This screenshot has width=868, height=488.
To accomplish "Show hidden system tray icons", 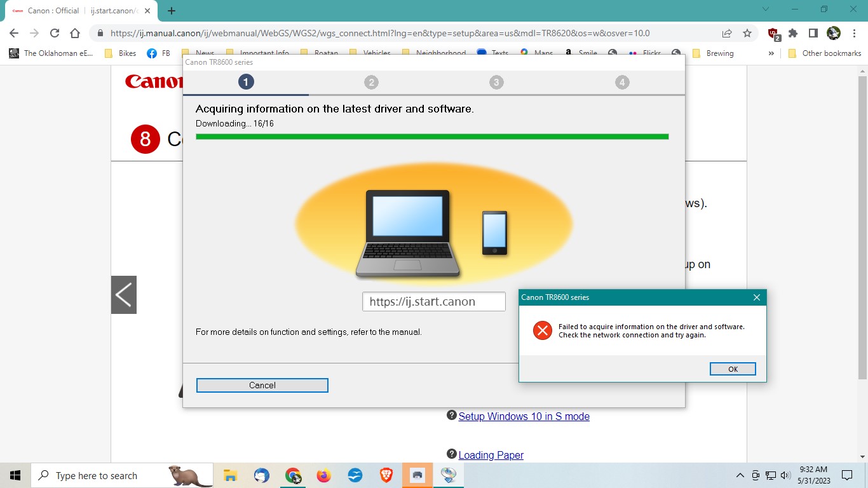I will pyautogui.click(x=740, y=475).
